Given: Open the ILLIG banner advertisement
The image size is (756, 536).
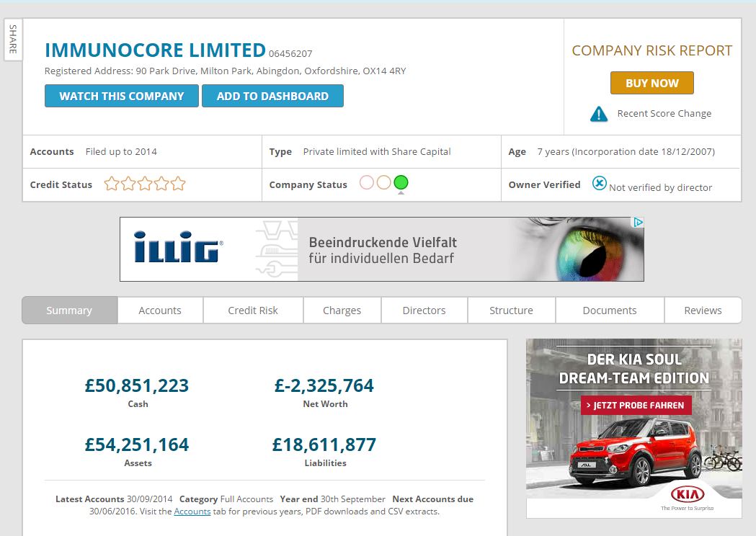Looking at the screenshot, I should 381,249.
